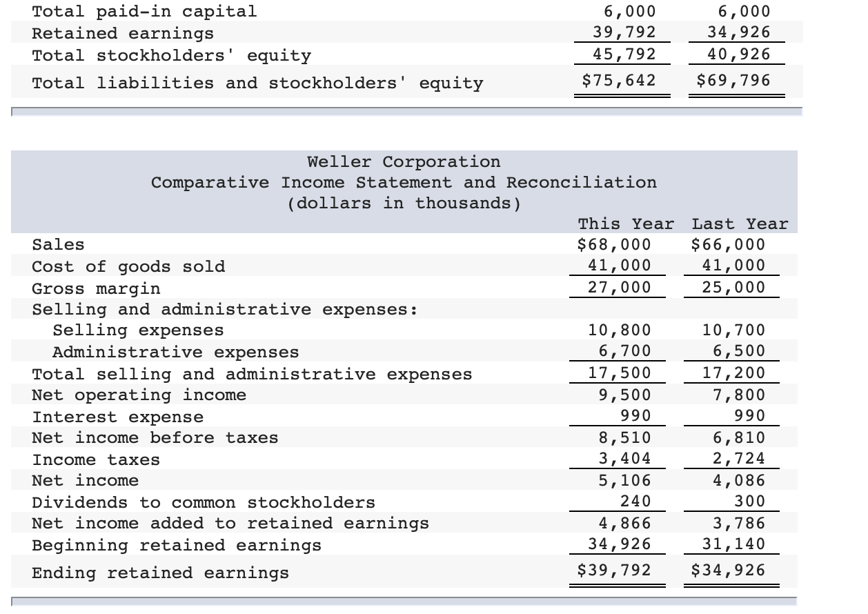Screen dimensions: 868x614
Task: Click the 4,866 value
Action: pos(624,523)
